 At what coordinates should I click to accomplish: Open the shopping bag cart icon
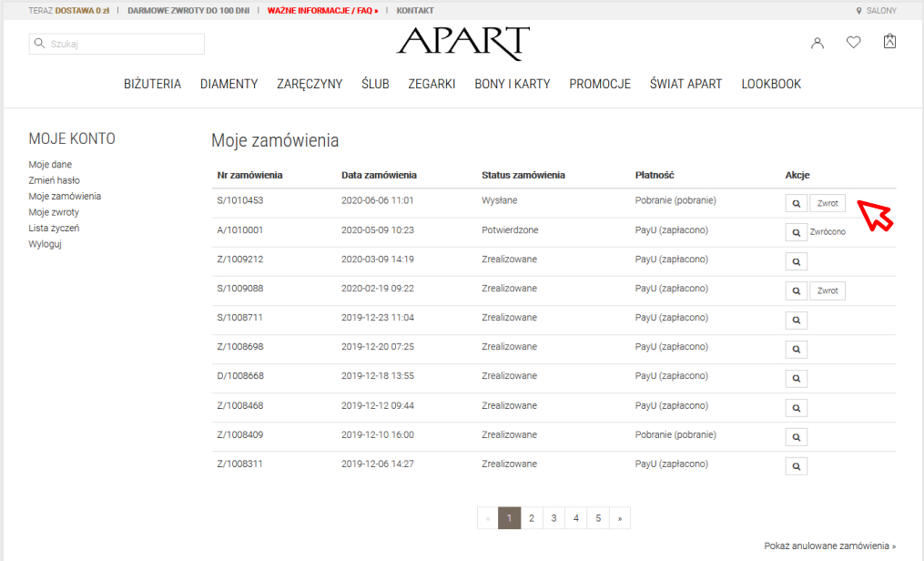click(889, 42)
